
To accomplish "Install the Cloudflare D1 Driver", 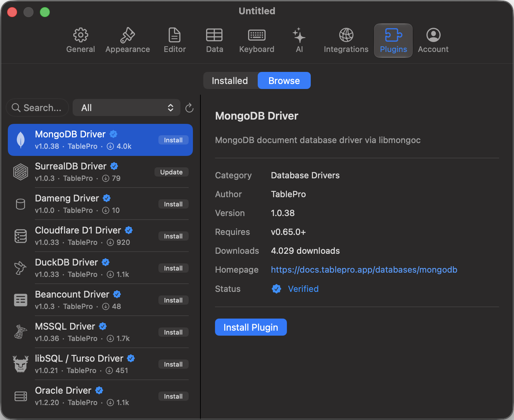I will pos(173,236).
